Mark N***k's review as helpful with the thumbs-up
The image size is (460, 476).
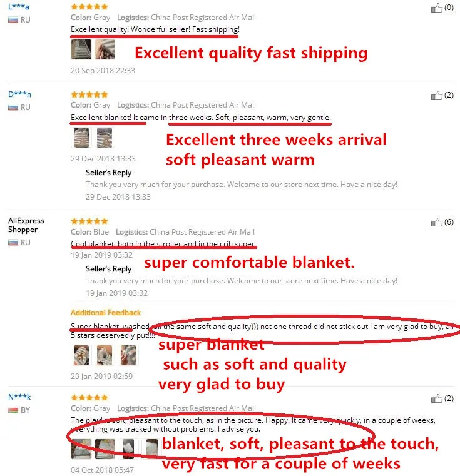tap(437, 399)
